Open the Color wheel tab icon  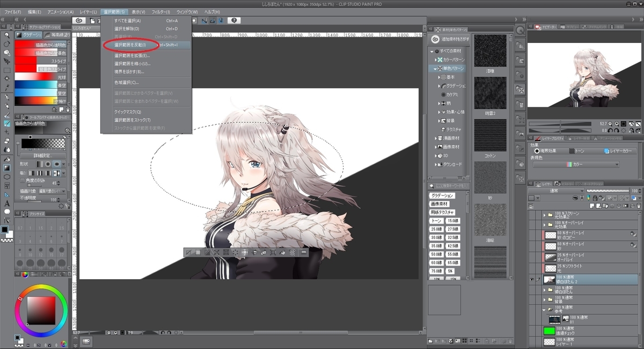25,275
